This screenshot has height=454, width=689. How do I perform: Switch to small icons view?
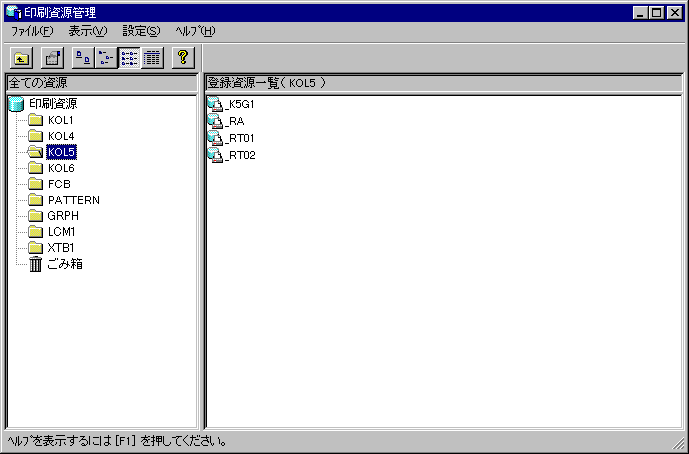point(106,58)
